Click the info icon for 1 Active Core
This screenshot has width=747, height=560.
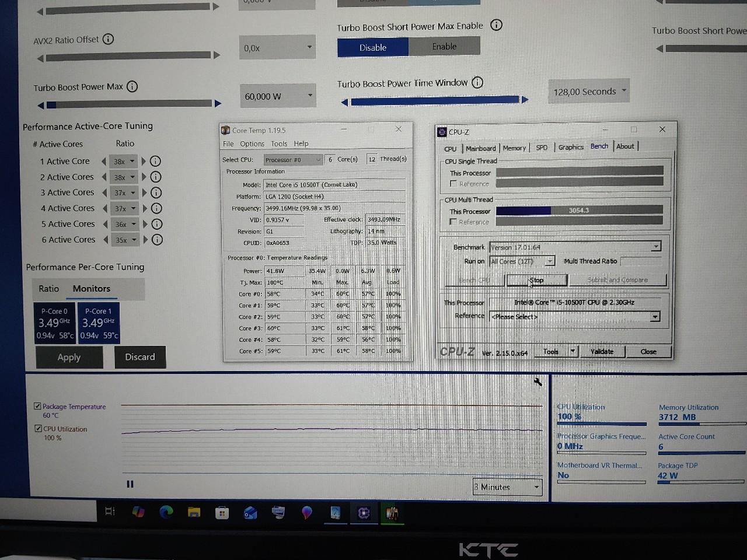(155, 162)
